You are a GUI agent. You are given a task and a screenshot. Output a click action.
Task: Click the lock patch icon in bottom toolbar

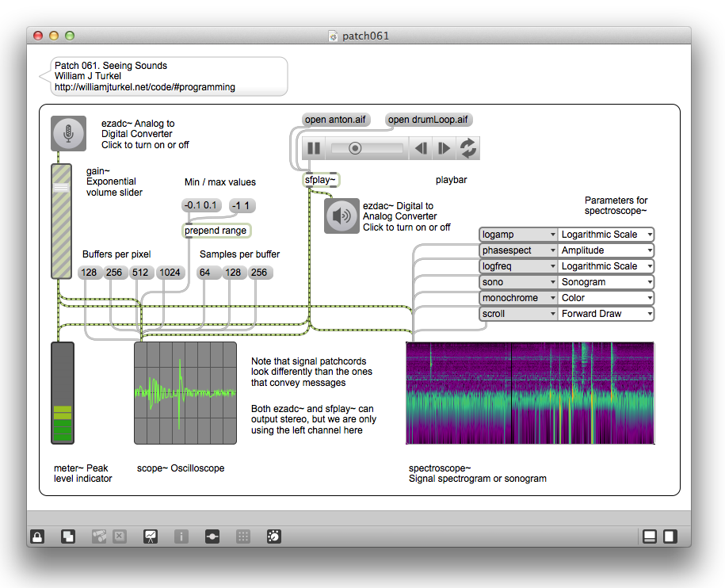37,536
